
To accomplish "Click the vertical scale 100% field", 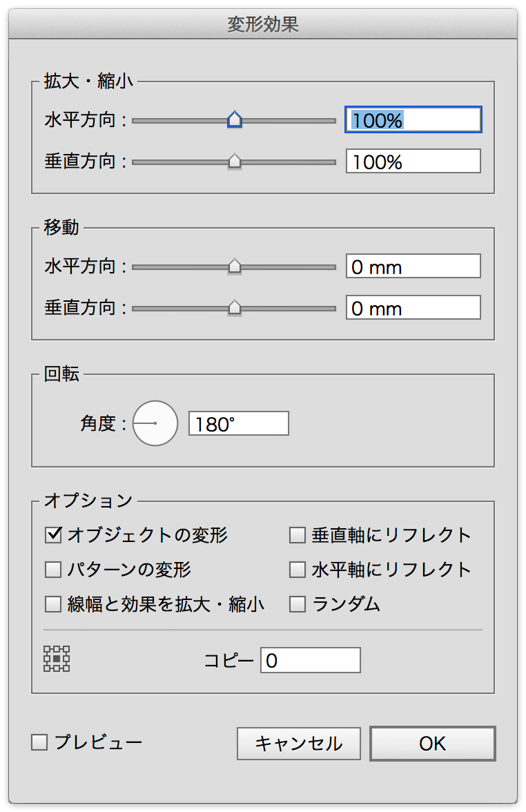I will [x=413, y=162].
